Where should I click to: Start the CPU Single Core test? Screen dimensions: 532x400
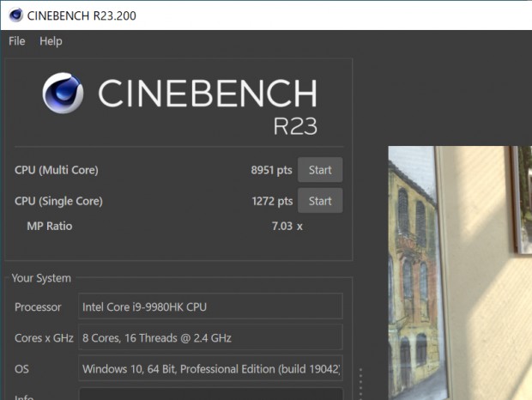tap(320, 201)
